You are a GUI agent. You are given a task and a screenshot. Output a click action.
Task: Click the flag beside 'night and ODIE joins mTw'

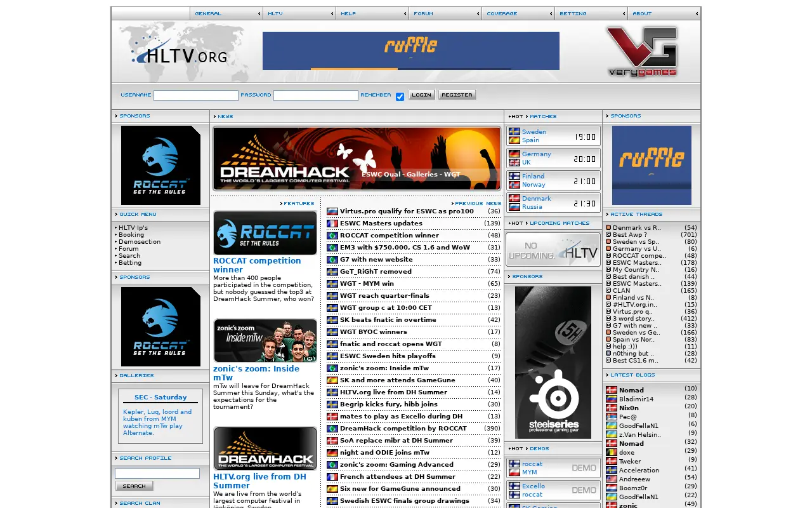coord(332,453)
